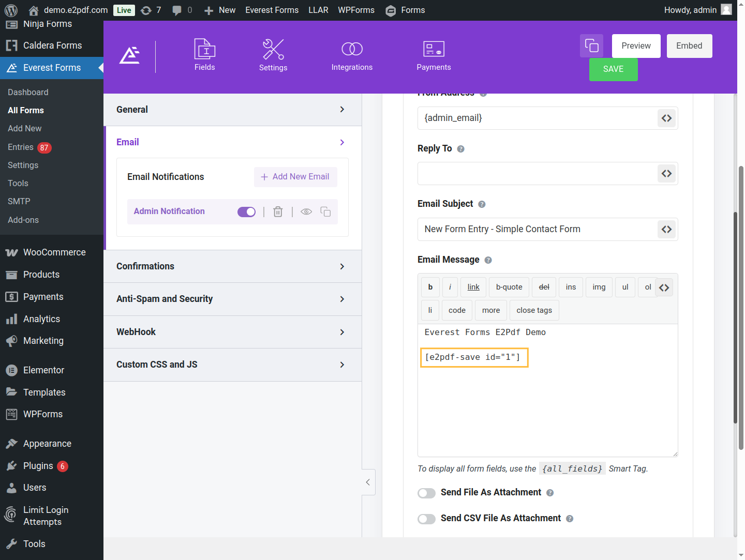Open the Fields builder tab icon
Image resolution: width=745 pixels, height=560 pixels.
[x=204, y=50]
